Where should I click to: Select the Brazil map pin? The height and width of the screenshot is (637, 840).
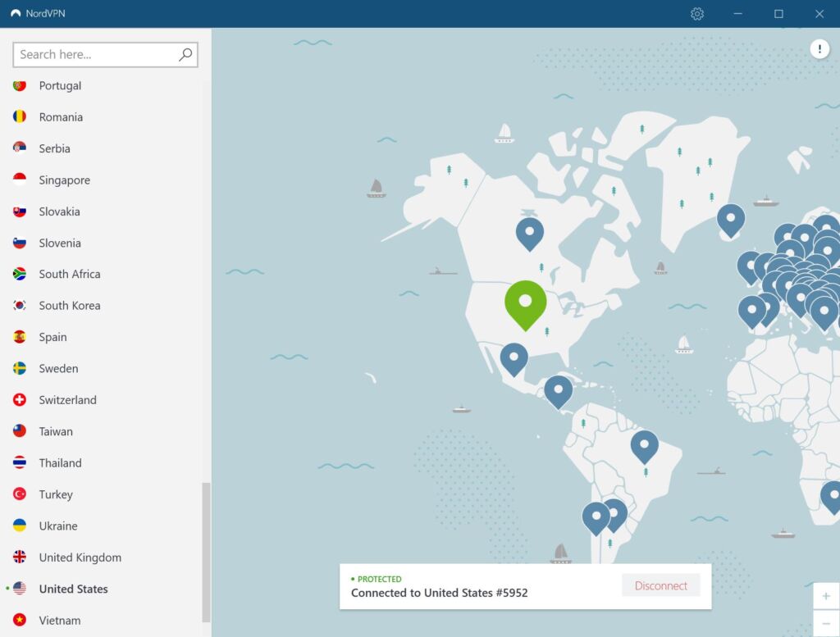pyautogui.click(x=645, y=446)
